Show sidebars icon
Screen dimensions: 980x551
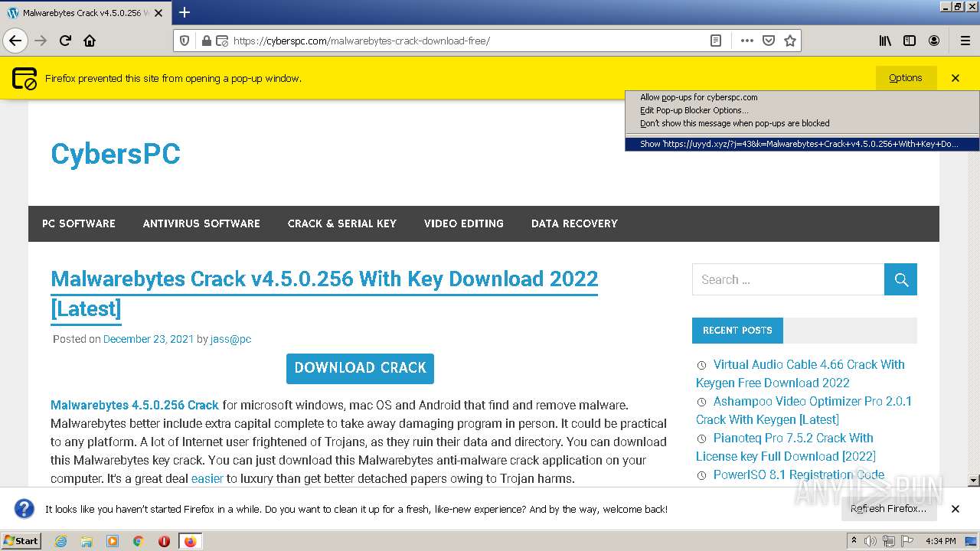click(910, 41)
